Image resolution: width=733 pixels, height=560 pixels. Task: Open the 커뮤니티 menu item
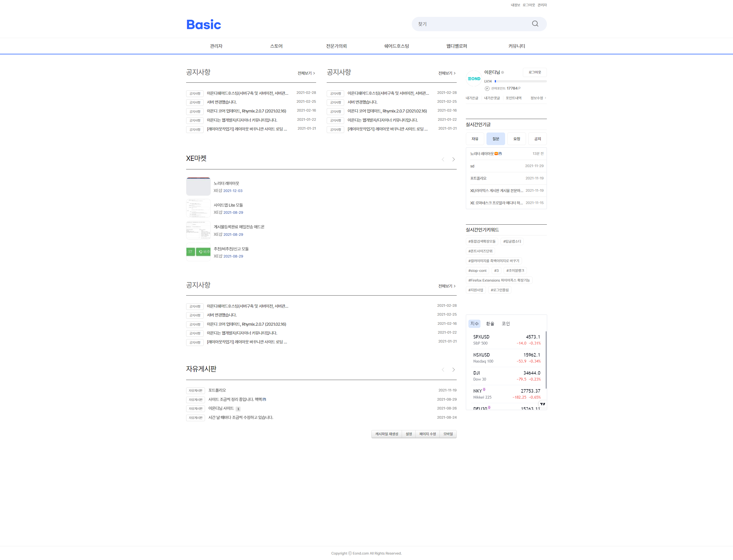pos(517,46)
